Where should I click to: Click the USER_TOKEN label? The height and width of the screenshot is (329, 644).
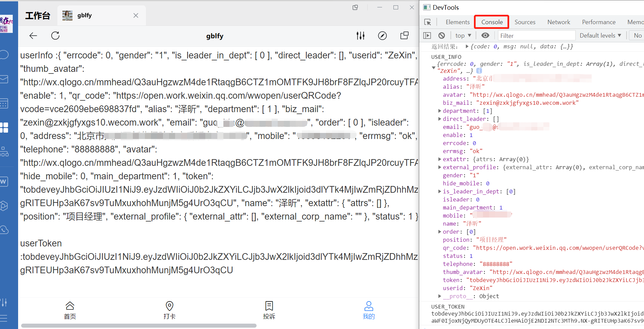pyautogui.click(x=448, y=307)
